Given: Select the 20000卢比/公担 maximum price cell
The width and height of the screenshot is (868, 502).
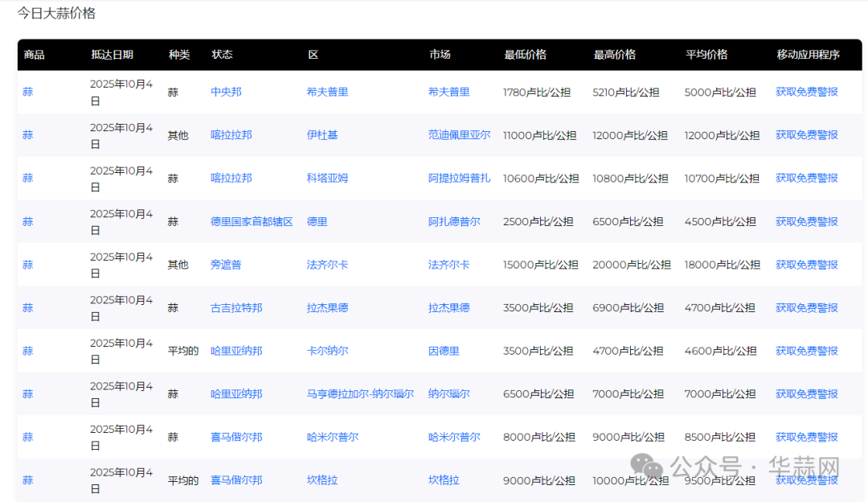Looking at the screenshot, I should pyautogui.click(x=632, y=265).
